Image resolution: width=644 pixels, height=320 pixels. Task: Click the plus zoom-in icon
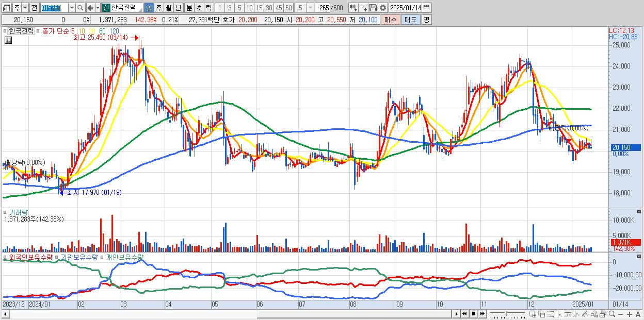coord(630,314)
